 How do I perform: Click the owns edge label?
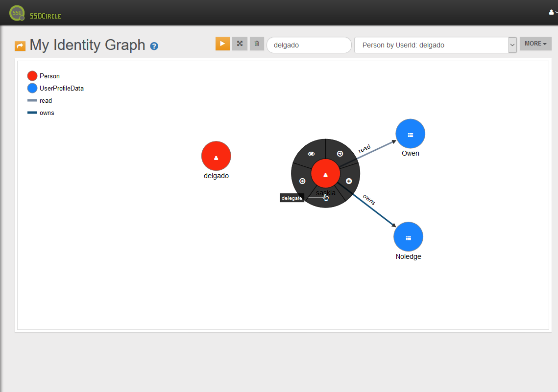pyautogui.click(x=369, y=199)
